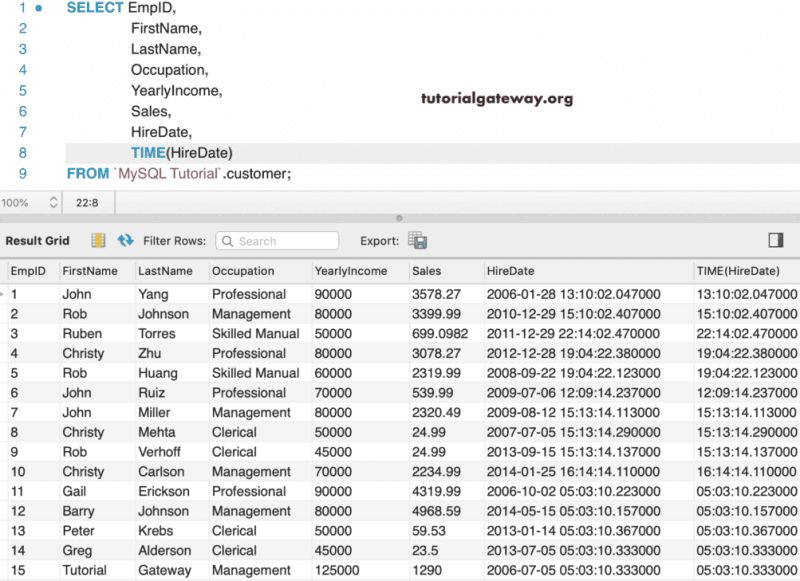800x581 pixels.
Task: Click the zoom stepper up arrow
Action: tap(53, 198)
